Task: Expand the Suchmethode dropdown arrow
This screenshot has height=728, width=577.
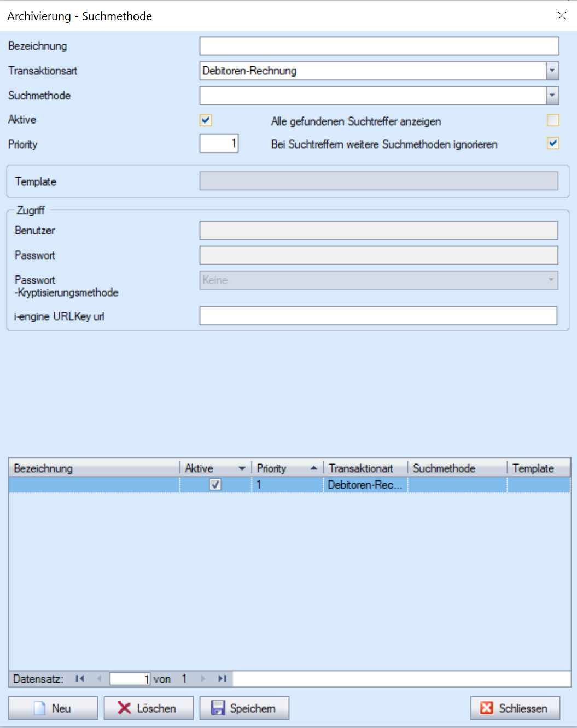Action: pyautogui.click(x=552, y=96)
